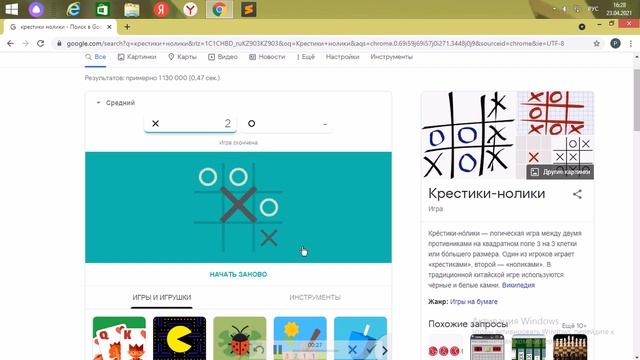Viewport: 640px width, 360px height.
Task: Open the chess related search thumbnail
Action: pos(570,347)
